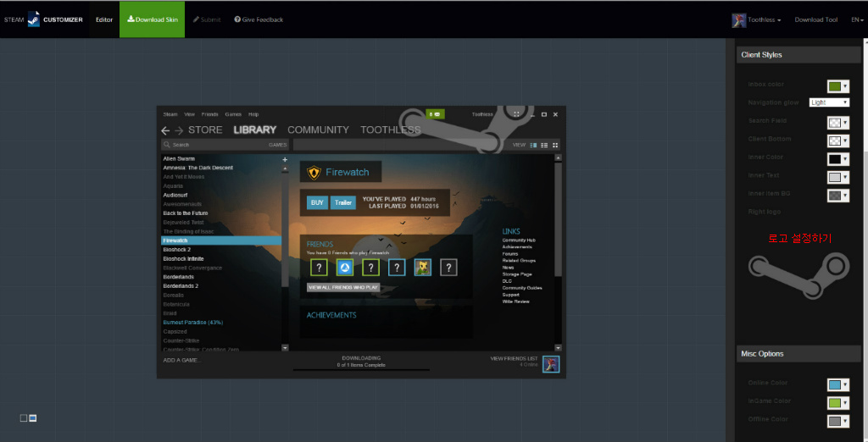
Task: Click the empty square icon bottom left
Action: [23, 418]
